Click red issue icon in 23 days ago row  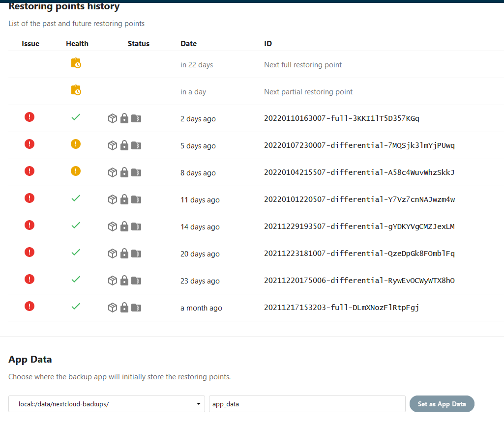pos(29,279)
